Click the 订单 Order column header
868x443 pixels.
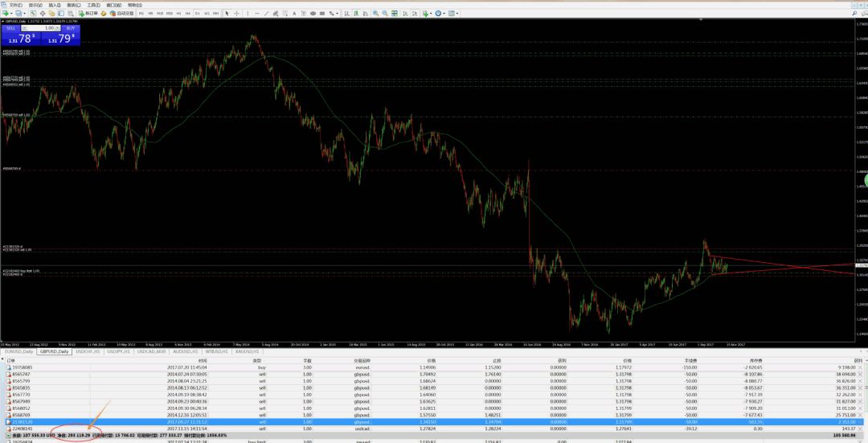[11, 360]
